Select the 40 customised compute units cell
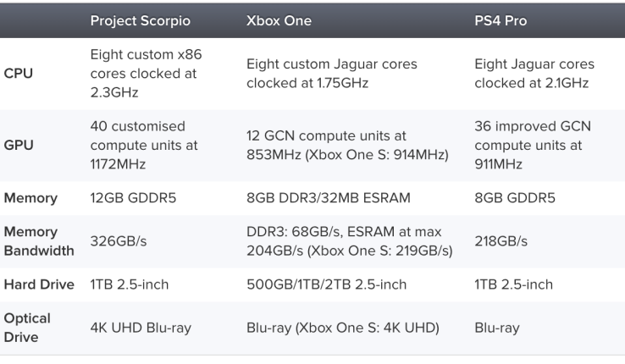The image size is (625, 364). [144, 145]
